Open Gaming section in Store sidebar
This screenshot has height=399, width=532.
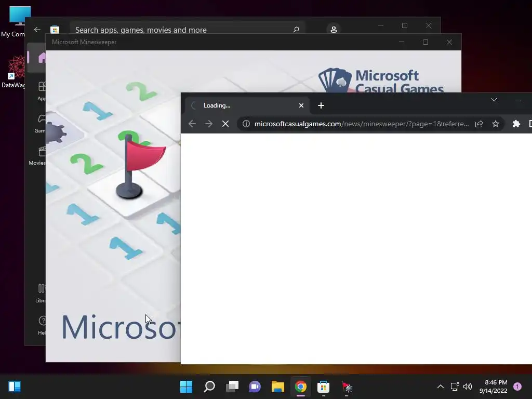pos(40,124)
